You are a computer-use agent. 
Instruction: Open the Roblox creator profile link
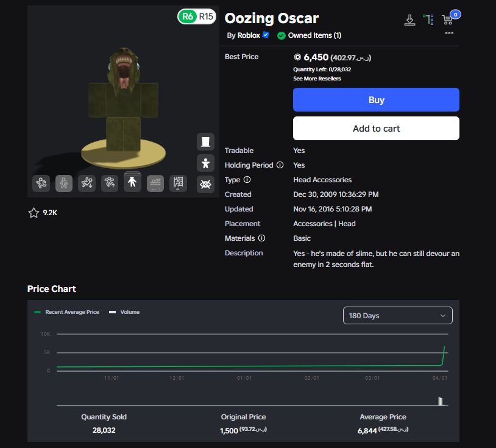pyautogui.click(x=249, y=35)
